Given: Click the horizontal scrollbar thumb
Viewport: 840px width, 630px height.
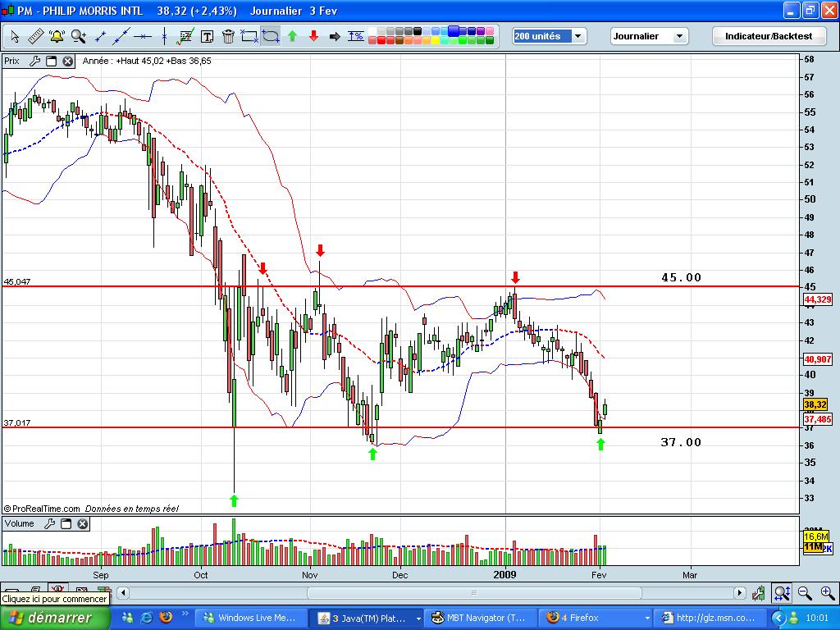Looking at the screenshot, I should click(x=474, y=592).
